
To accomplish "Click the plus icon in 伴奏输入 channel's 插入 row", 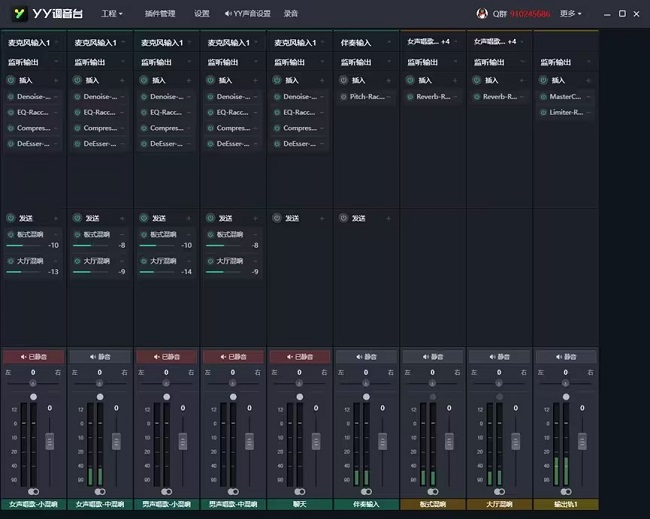I will coord(388,80).
